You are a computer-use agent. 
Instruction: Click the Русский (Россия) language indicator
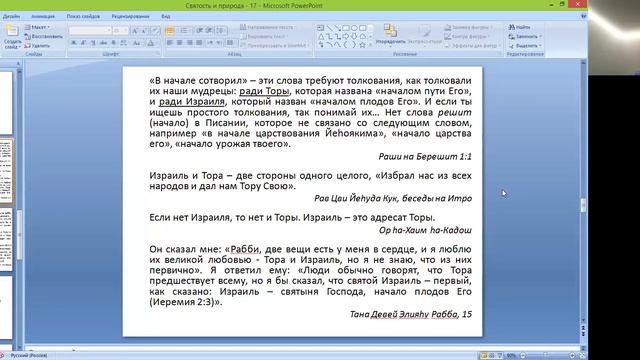pos(29,356)
